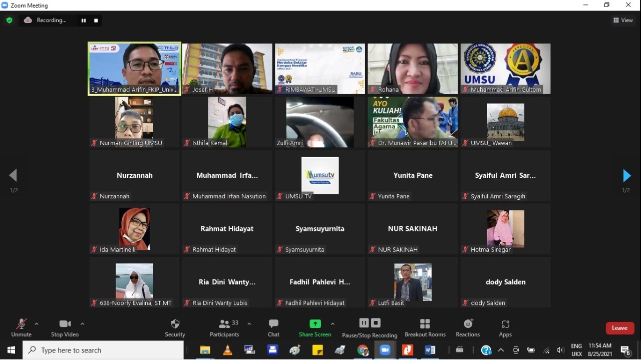This screenshot has height=364, width=641.
Task: Select Hotma Siregar tile
Action: pos(505,229)
